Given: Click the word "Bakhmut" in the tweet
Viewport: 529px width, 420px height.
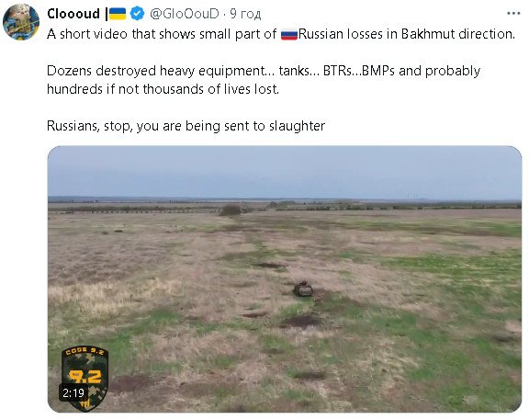Looking at the screenshot, I should tap(428, 34).
